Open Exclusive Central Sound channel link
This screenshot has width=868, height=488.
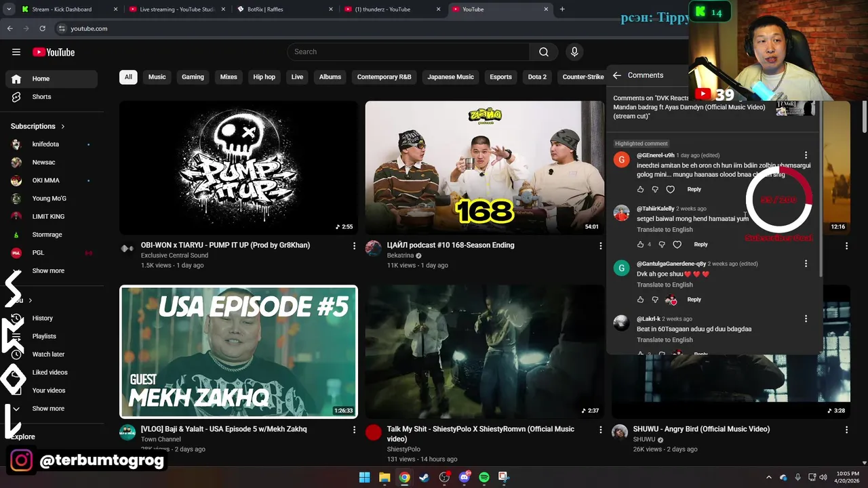coord(174,256)
